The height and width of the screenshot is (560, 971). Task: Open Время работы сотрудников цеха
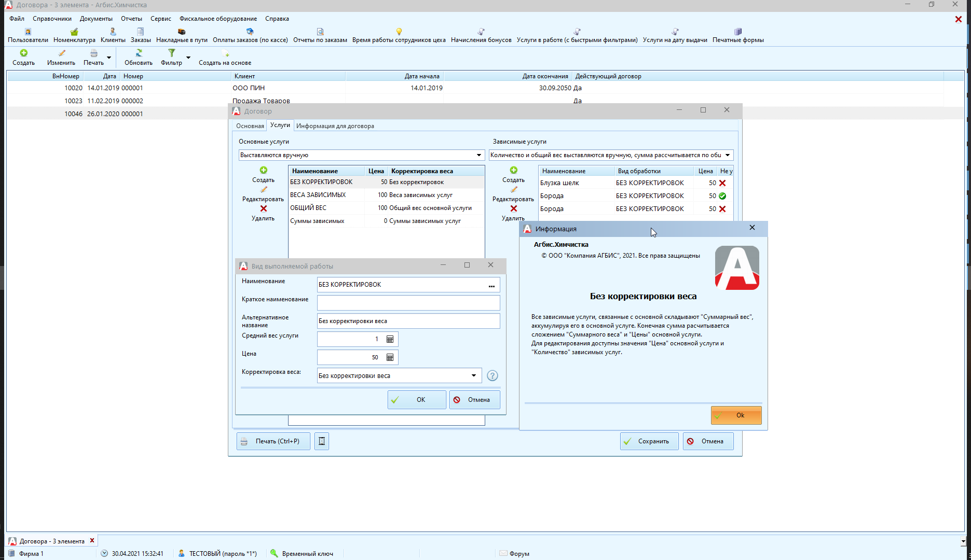399,35
